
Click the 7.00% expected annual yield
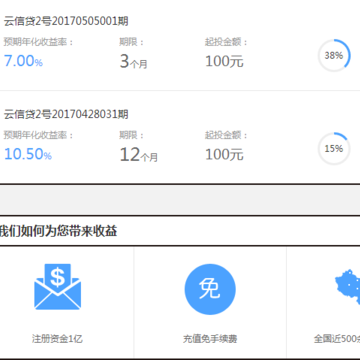click(x=23, y=61)
